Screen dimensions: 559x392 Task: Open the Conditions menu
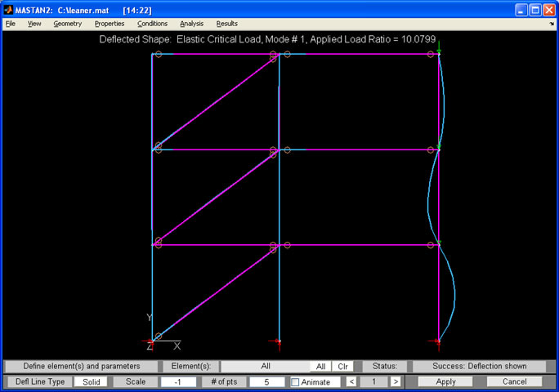[152, 24]
